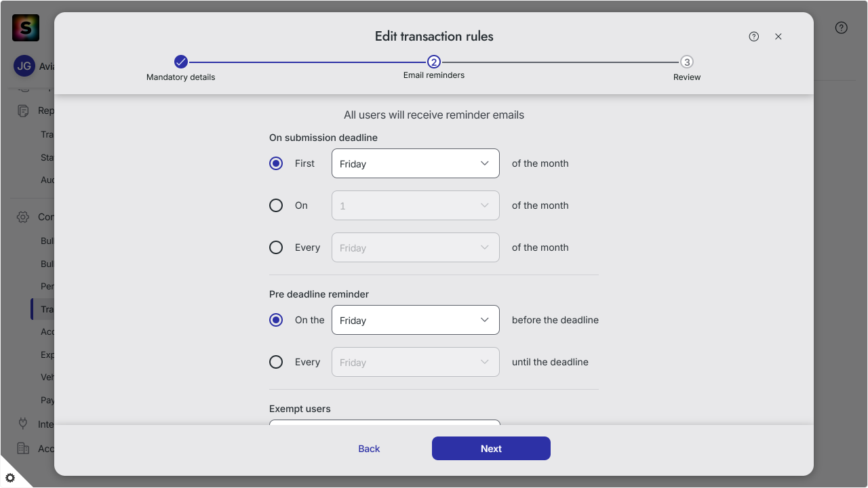Screen dimensions: 868x488
Task: Open the Accounts building icon in the sidebar
Action: tap(23, 448)
